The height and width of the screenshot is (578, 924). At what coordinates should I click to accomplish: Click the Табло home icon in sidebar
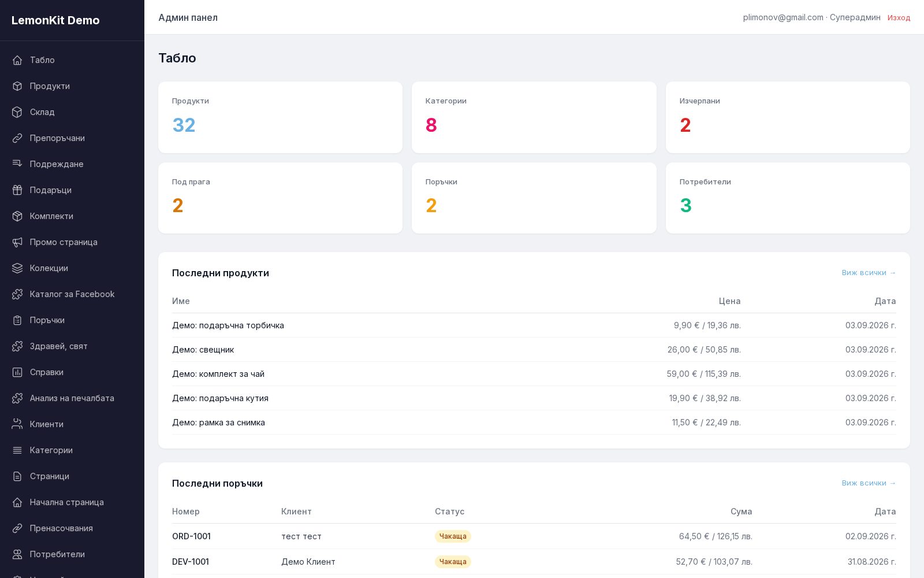17,60
